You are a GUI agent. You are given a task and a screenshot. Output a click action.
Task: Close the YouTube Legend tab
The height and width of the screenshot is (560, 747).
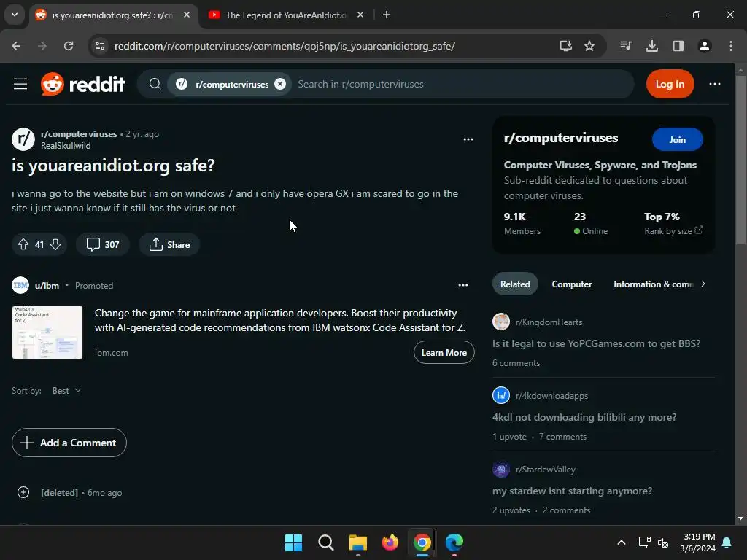click(x=360, y=15)
